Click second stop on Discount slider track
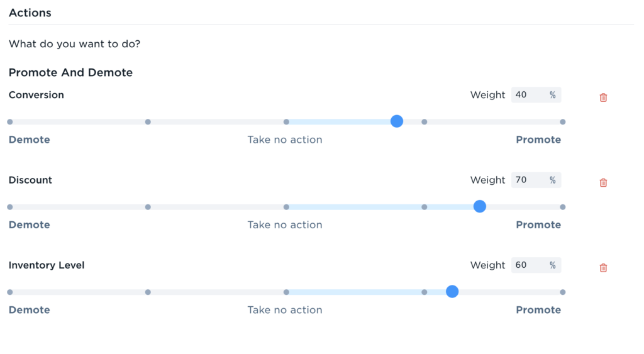 (148, 207)
